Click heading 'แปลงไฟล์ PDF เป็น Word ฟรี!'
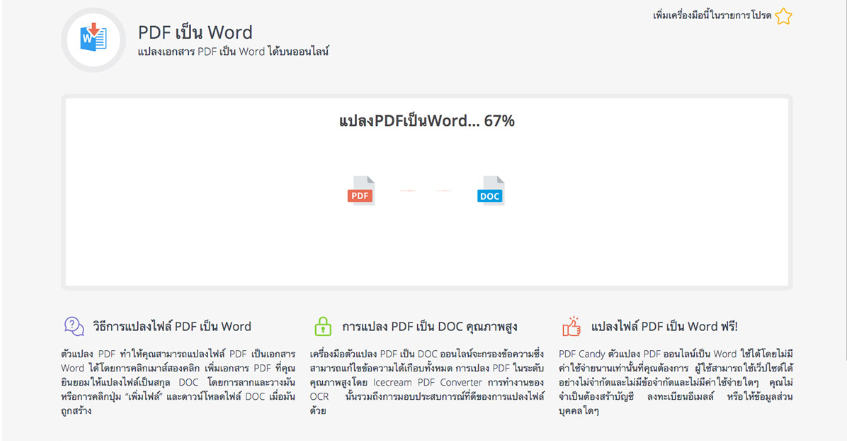This screenshot has height=441, width=847. click(664, 326)
